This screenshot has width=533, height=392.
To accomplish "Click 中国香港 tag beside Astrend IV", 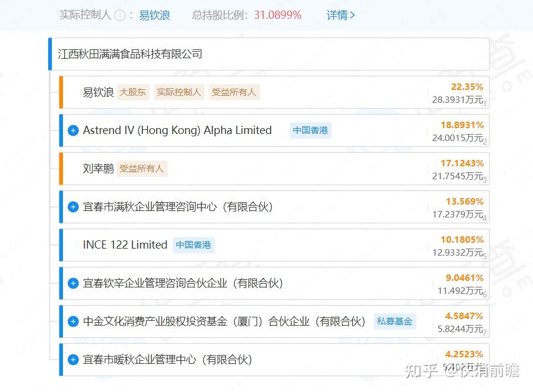I will (x=311, y=130).
